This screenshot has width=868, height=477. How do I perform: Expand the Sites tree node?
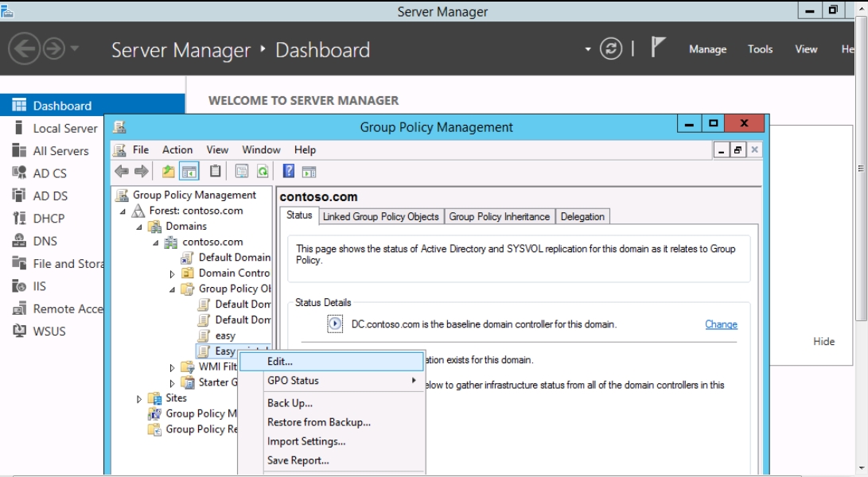point(139,399)
